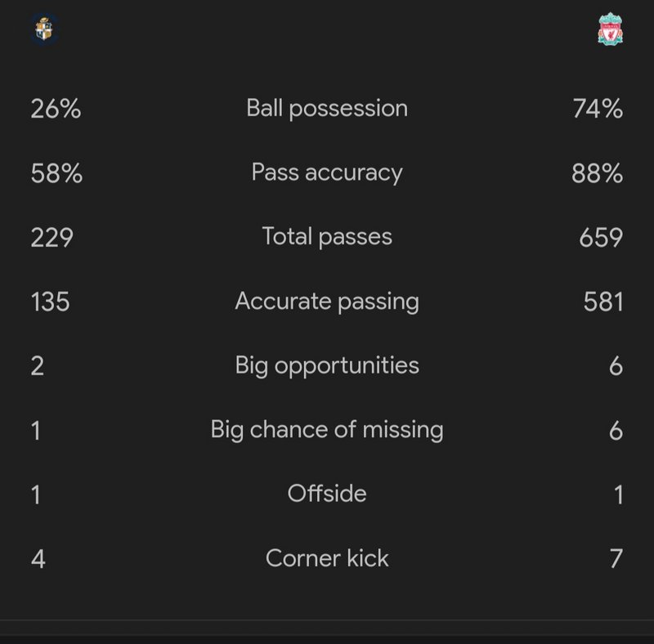Select the Ball possession stat label

pos(327,109)
